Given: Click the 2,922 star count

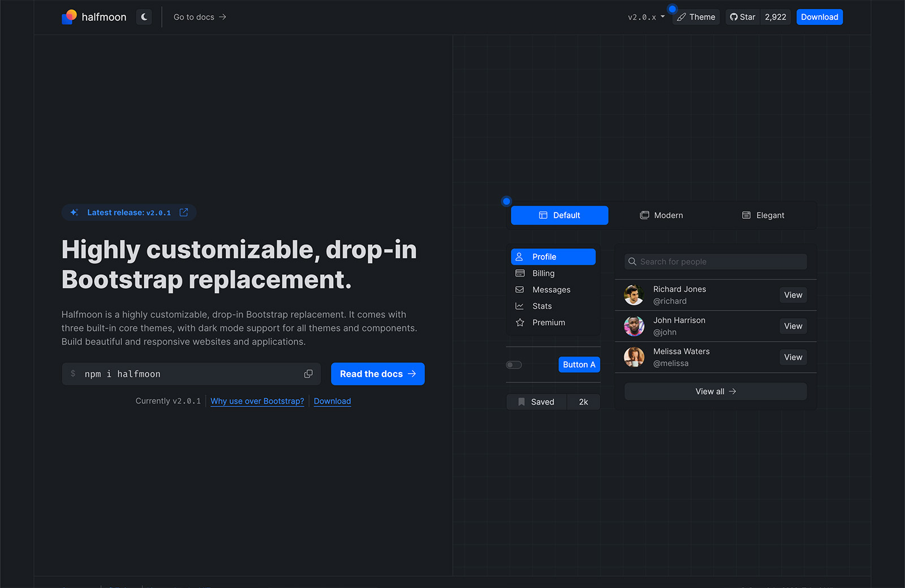Looking at the screenshot, I should pos(775,17).
